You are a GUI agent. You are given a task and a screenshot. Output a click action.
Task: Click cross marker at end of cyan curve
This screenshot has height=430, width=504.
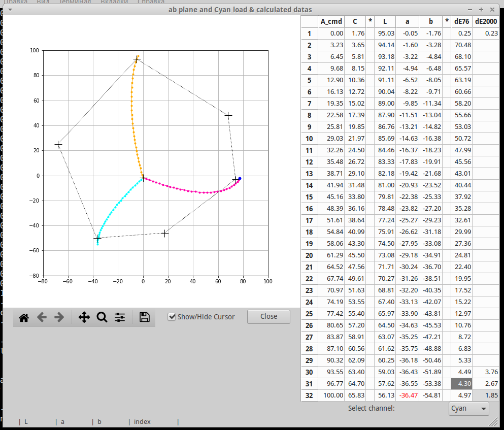pyautogui.click(x=97, y=238)
